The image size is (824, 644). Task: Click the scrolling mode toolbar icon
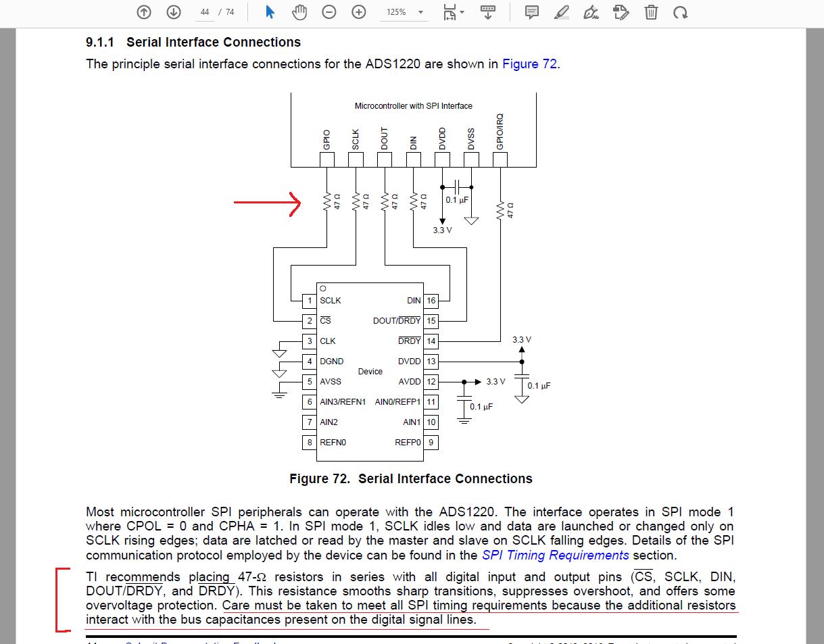487,12
